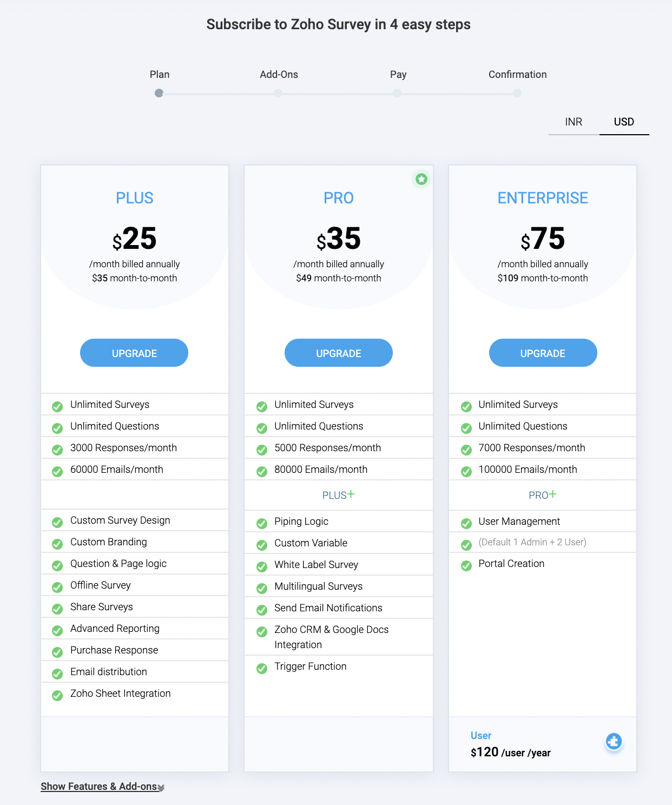Click the Confirmation step marker dot

517,93
